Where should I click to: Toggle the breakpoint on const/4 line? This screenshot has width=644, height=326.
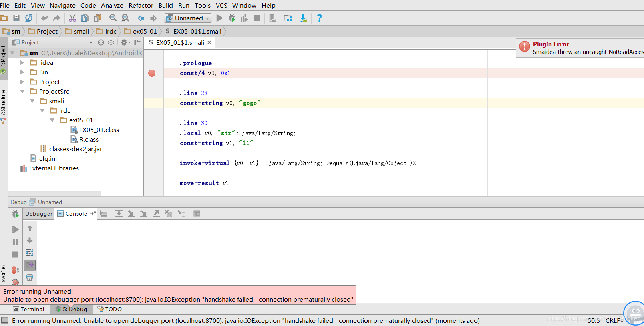(x=152, y=73)
